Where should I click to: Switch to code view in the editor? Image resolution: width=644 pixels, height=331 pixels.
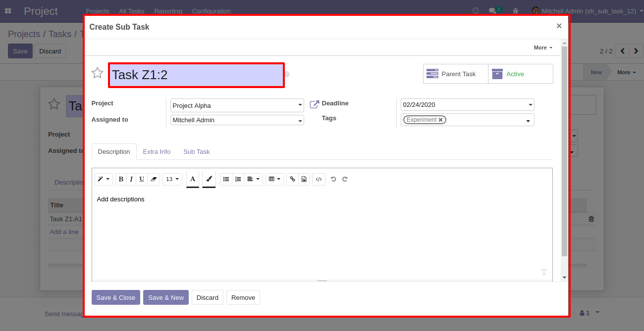(x=319, y=179)
